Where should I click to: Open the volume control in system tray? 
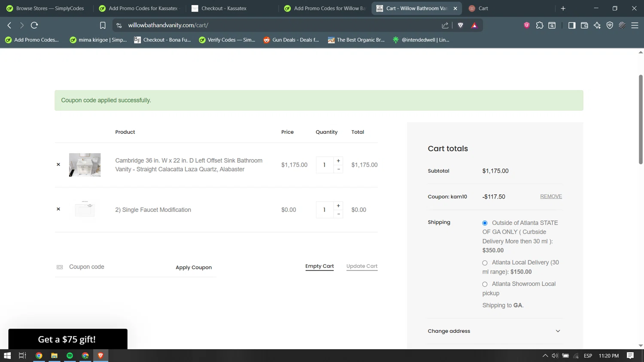coord(555,356)
